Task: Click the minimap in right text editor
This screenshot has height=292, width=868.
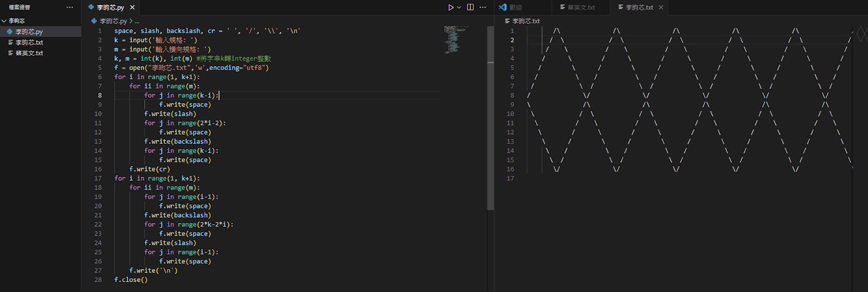Action: click(861, 34)
